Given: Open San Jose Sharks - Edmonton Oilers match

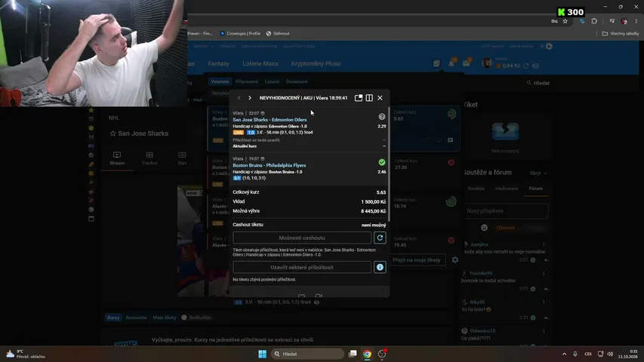Looking at the screenshot, I should 270,120.
